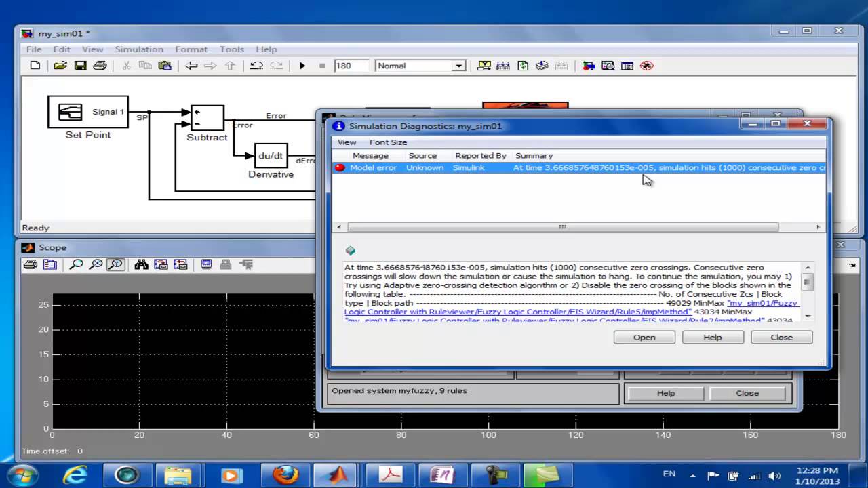The width and height of the screenshot is (868, 488).
Task: Open the volume control in system tray
Action: 776,475
